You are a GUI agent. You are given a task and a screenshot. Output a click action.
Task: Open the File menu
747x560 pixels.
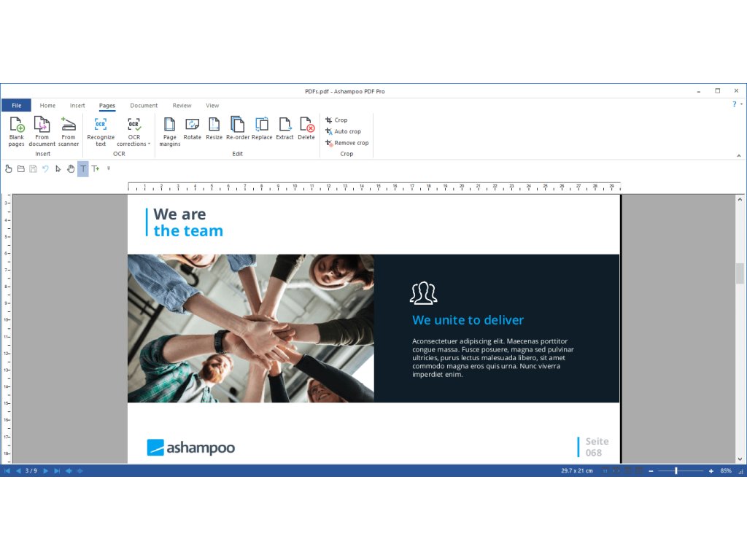[16, 105]
